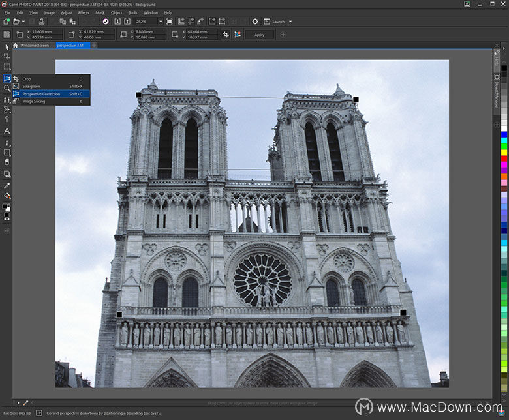Select the Eyedropper tool
This screenshot has height=420, width=509.
[7, 185]
